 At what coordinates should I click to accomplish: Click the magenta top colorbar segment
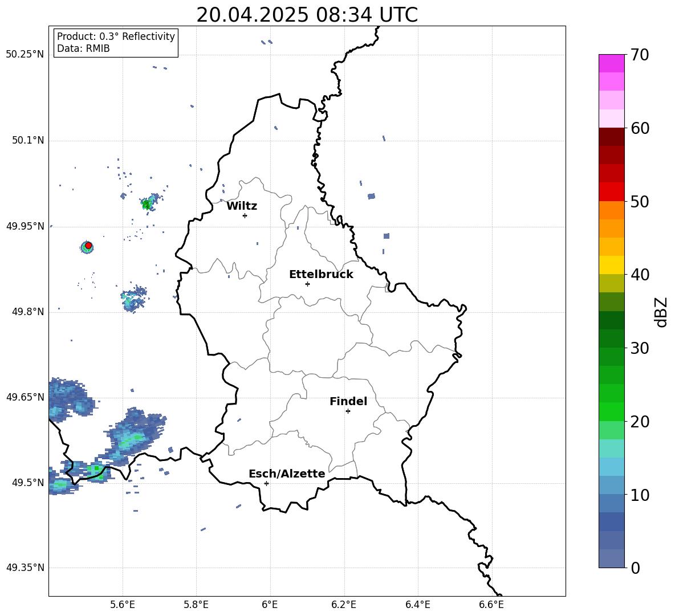(611, 64)
